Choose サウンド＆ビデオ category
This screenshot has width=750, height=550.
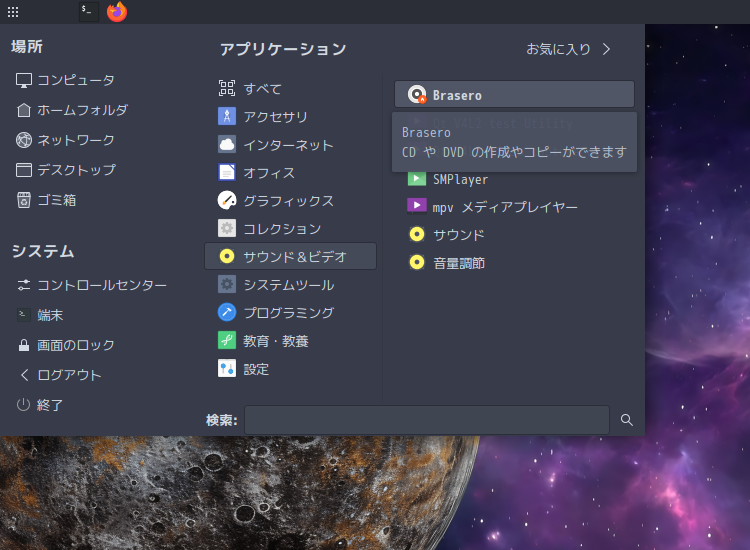tap(290, 256)
